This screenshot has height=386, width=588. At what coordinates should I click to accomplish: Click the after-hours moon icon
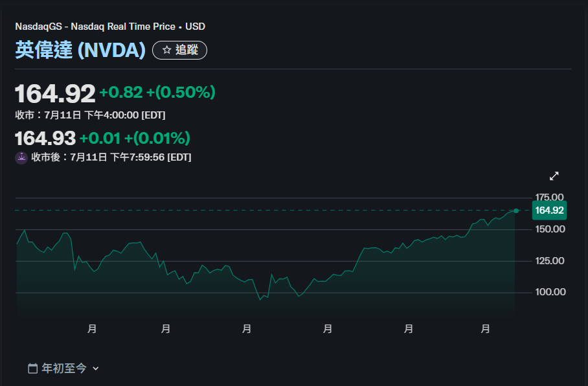[21, 157]
